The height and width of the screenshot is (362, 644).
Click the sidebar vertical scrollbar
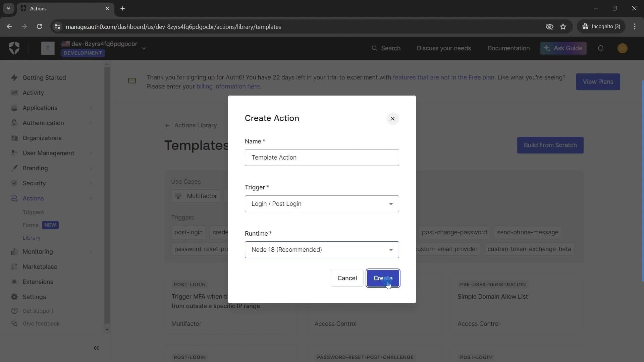[x=107, y=196]
